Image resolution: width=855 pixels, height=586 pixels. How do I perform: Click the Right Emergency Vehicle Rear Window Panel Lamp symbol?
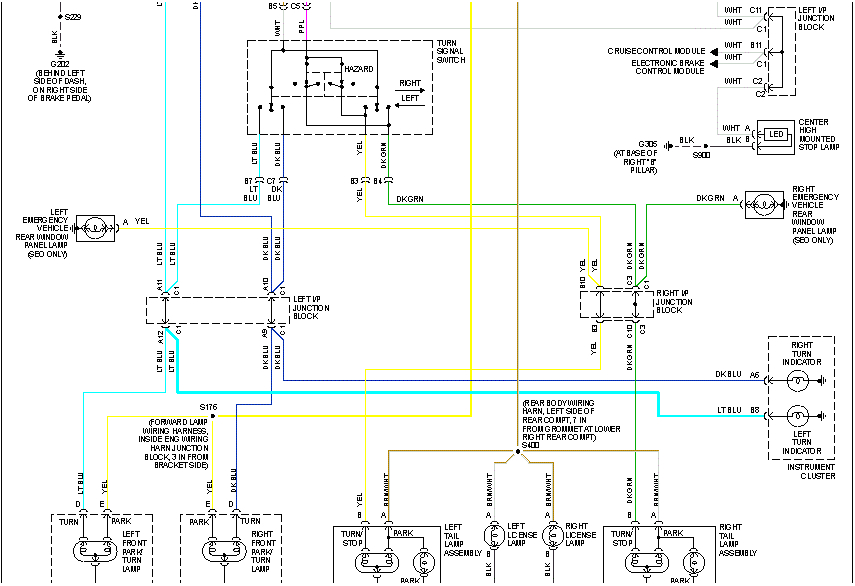[x=762, y=204]
